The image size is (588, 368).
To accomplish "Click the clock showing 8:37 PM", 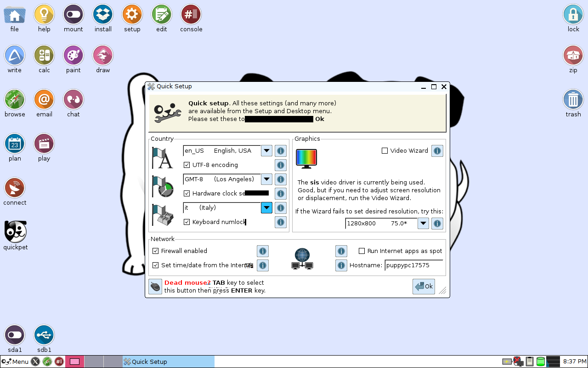I will (575, 362).
